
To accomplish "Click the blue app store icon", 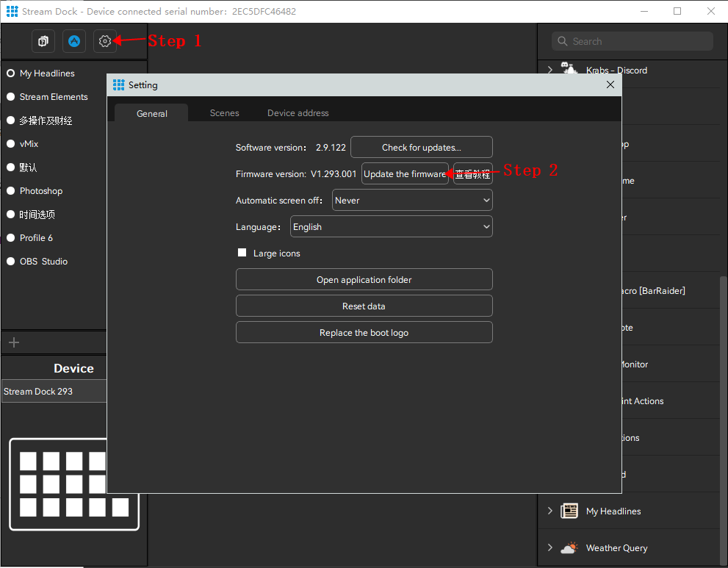I will point(74,41).
